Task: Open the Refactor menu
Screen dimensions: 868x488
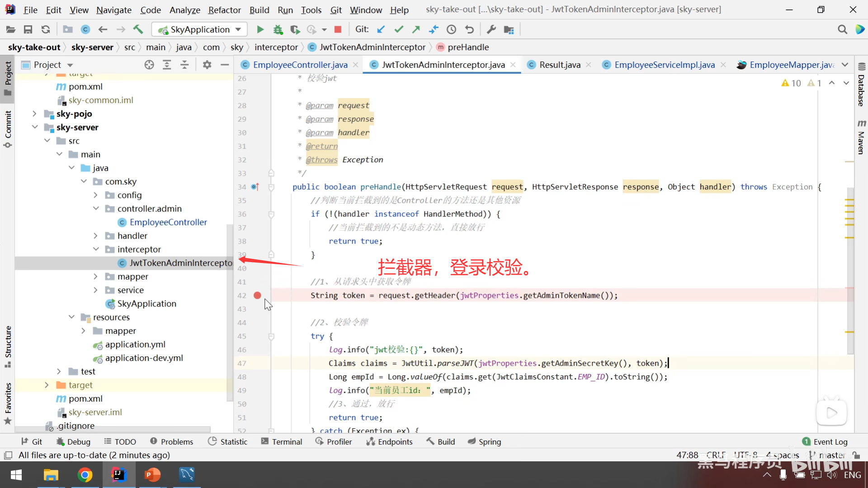Action: tap(224, 10)
